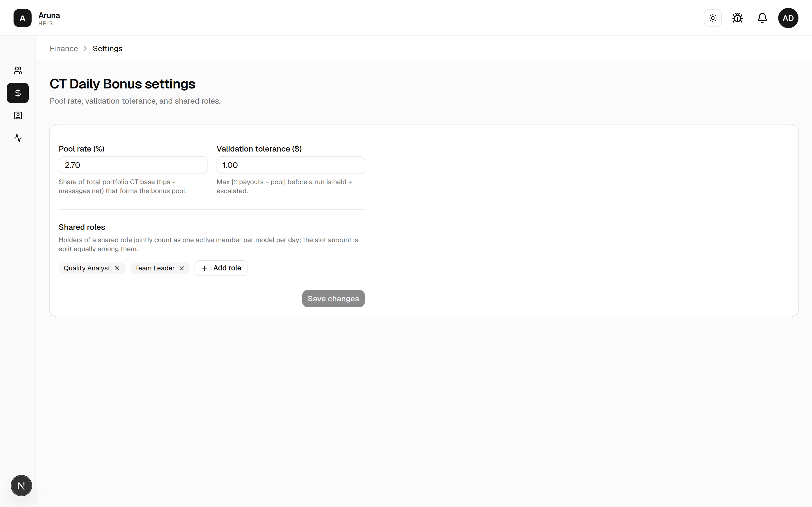
Task: Click the Team Leader role chip label
Action: [155, 268]
